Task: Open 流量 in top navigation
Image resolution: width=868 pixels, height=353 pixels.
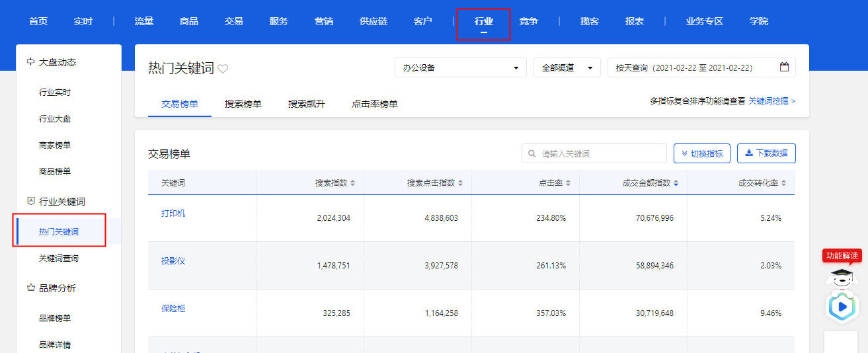Action: [144, 21]
